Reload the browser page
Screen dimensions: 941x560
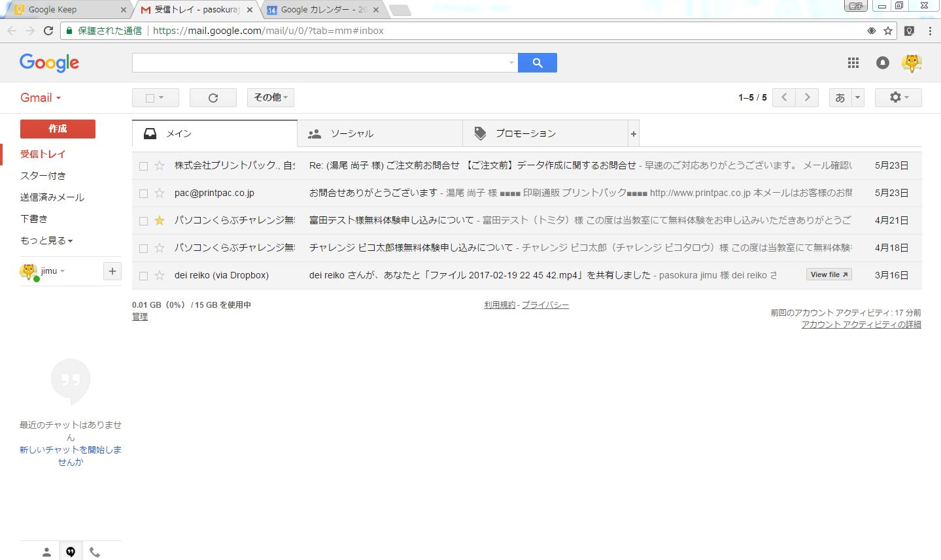tap(48, 31)
